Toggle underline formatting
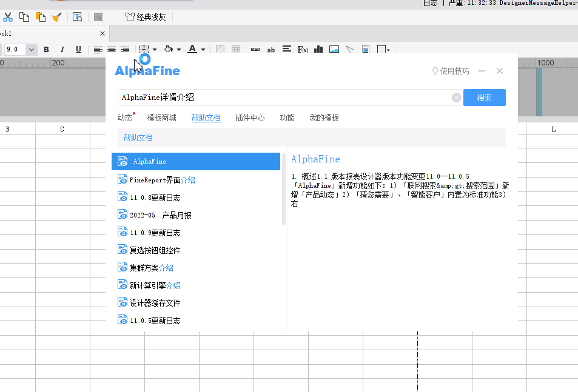Screen dimensions: 578x392 pyautogui.click(x=78, y=50)
